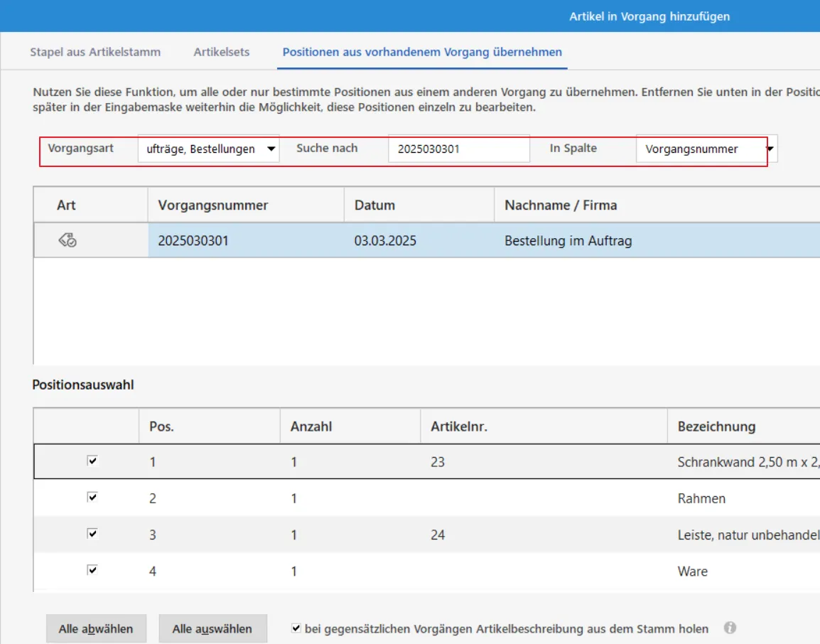Sort results by Datum column header
The width and height of the screenshot is (820, 644).
tap(374, 205)
